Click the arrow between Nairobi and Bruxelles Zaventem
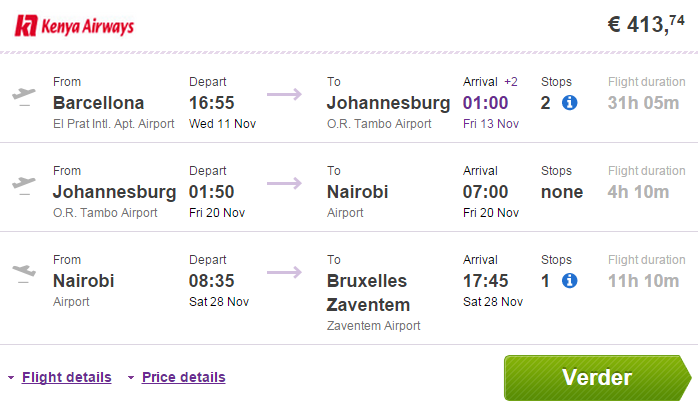The width and height of the screenshot is (698, 410). 284,272
